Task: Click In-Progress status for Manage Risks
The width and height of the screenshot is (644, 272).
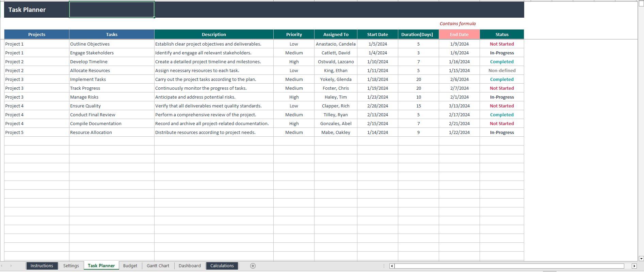Action: pyautogui.click(x=502, y=97)
